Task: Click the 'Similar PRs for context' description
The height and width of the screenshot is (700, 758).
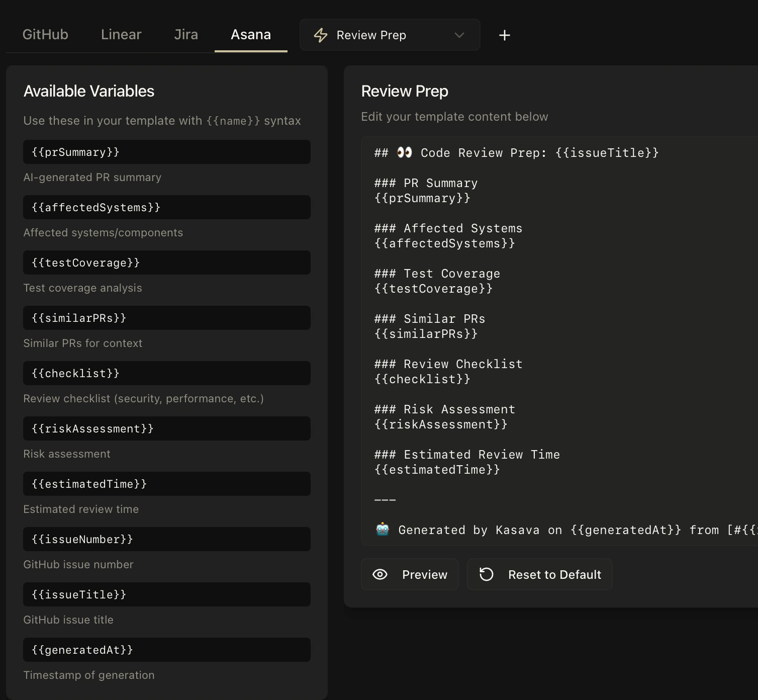Action: [83, 343]
